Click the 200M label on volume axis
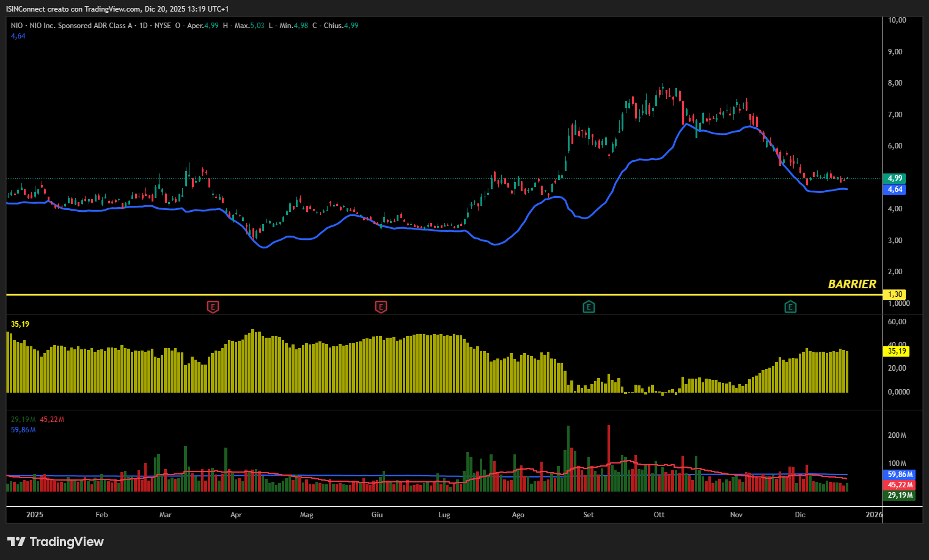Image resolution: width=929 pixels, height=560 pixels. 897,435
